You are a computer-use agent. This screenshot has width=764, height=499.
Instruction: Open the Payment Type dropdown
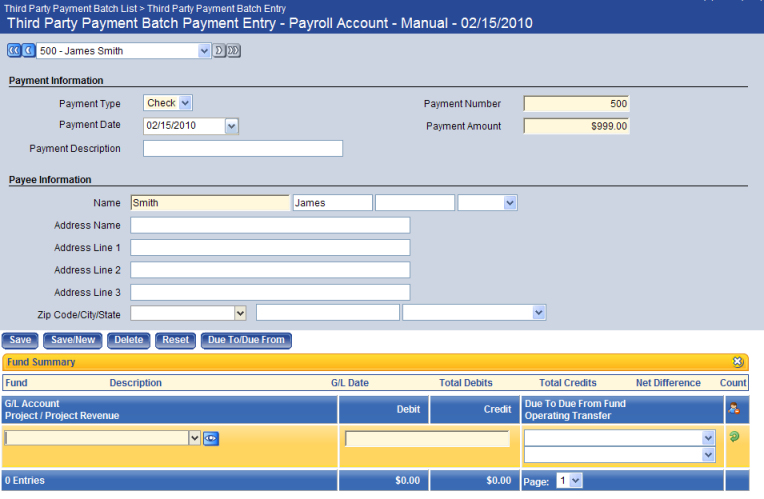[x=185, y=103]
